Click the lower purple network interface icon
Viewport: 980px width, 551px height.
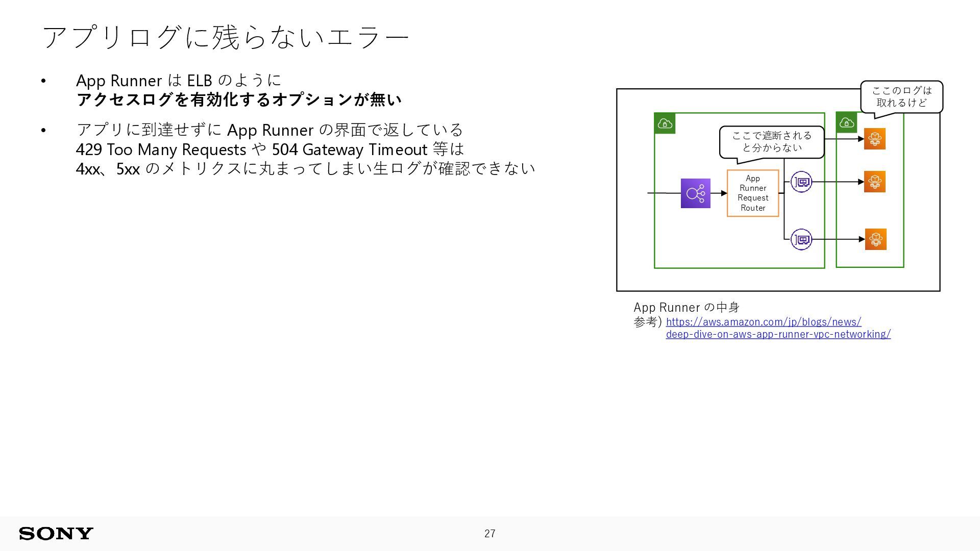[801, 239]
